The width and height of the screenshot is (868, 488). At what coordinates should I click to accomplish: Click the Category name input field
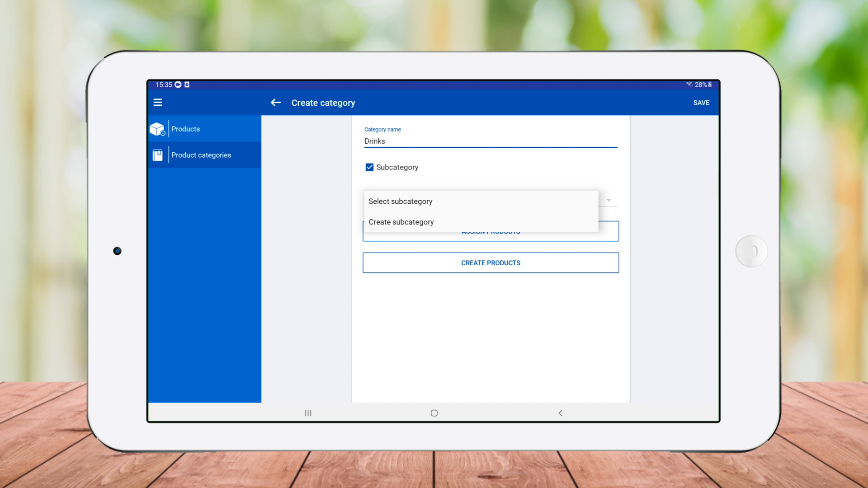(x=491, y=141)
